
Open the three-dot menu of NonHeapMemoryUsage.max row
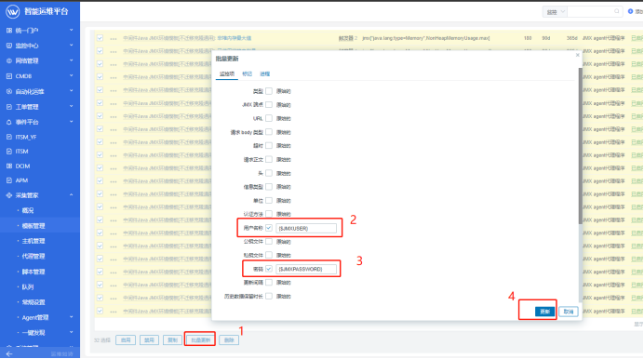pos(114,38)
